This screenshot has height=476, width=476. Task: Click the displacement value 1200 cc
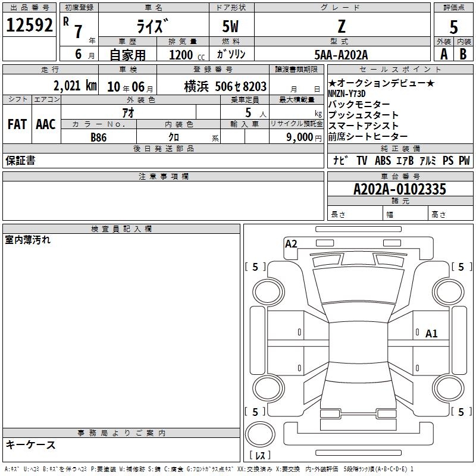(x=187, y=55)
